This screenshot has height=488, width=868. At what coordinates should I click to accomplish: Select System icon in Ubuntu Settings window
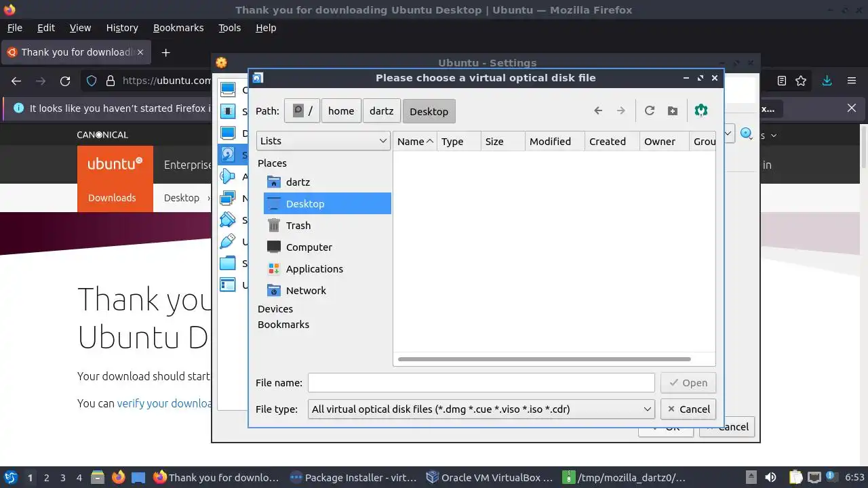229,112
